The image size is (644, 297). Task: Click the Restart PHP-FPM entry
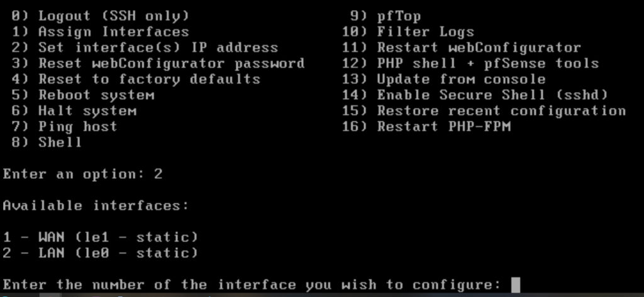[426, 126]
